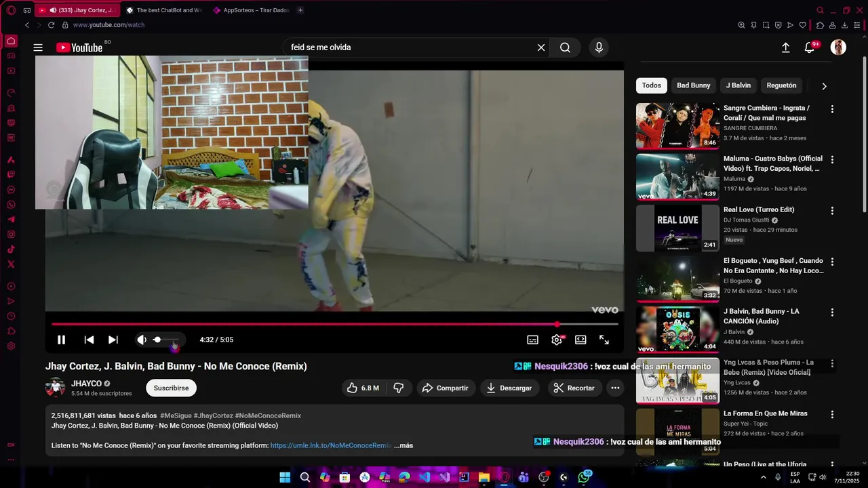The height and width of the screenshot is (488, 868).
Task: Open the umle.lnk.to NoMeConoceRemix link
Action: coord(331,445)
